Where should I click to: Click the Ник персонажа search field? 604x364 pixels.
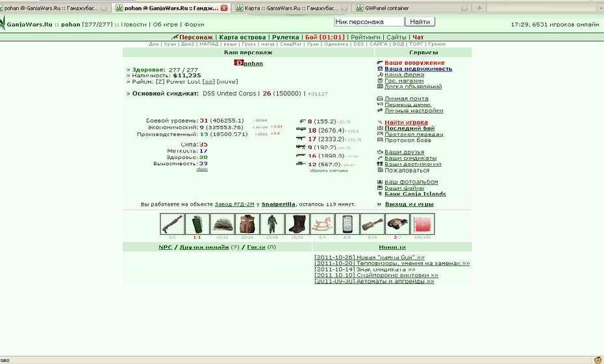tap(369, 22)
